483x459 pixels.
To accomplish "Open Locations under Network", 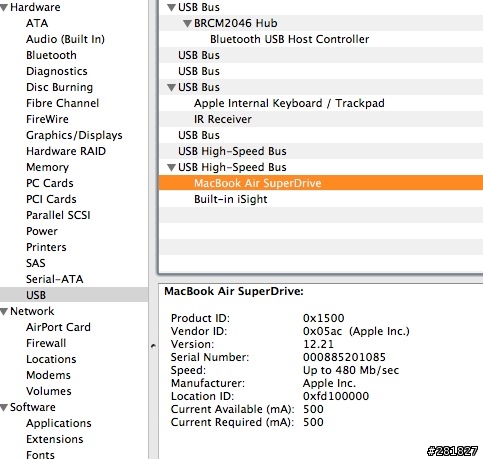I will point(51,359).
